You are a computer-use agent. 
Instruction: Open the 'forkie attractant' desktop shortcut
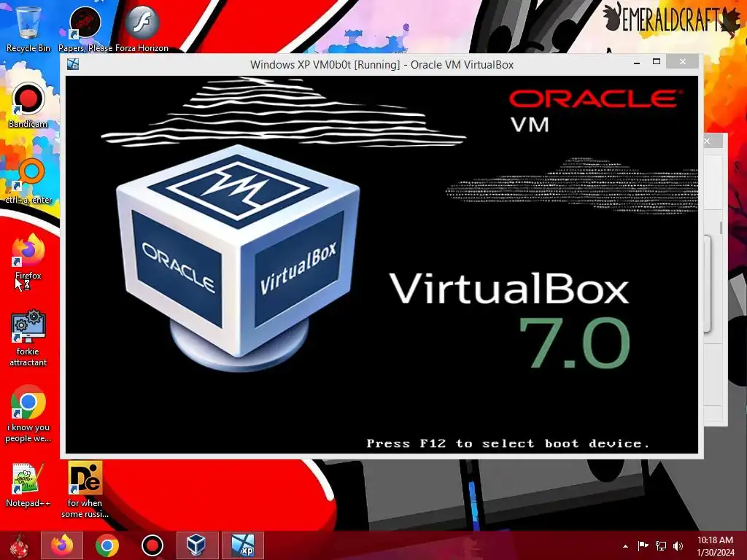[x=28, y=338]
